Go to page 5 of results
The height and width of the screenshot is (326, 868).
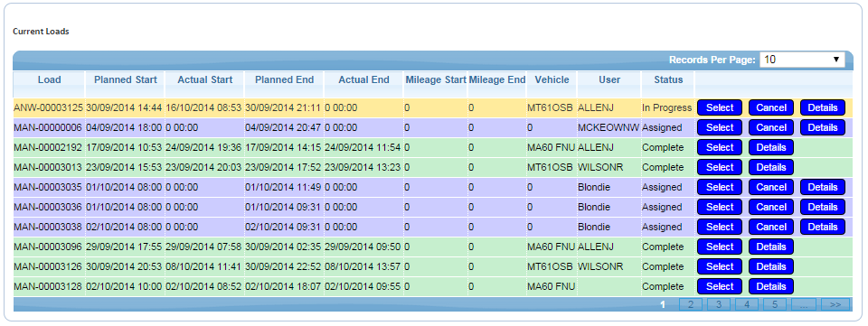pyautogui.click(x=775, y=304)
